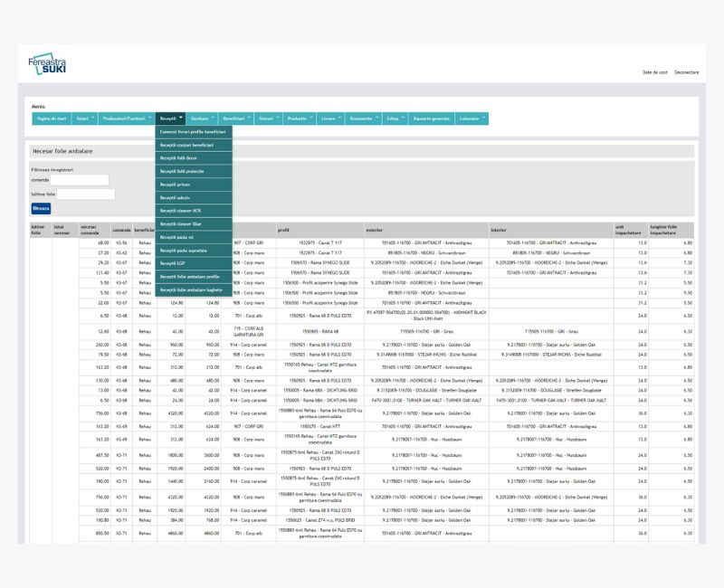Focus the comanda filter input field
The height and width of the screenshot is (588, 724).
(80, 180)
